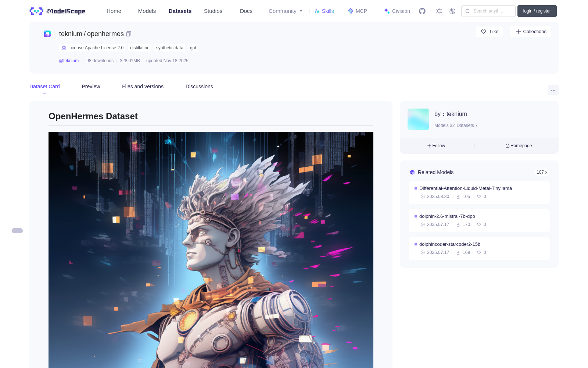588x368 pixels.
Task: Click the search magnifier icon
Action: [x=467, y=11]
